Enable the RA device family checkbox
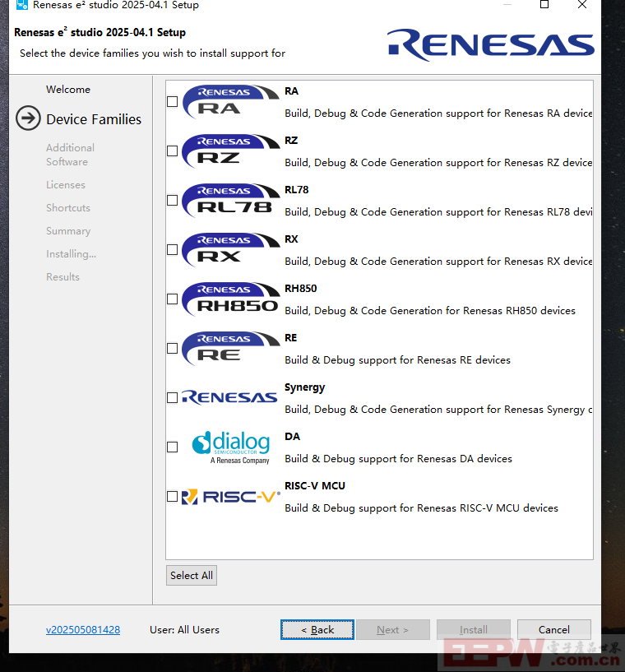 172,101
